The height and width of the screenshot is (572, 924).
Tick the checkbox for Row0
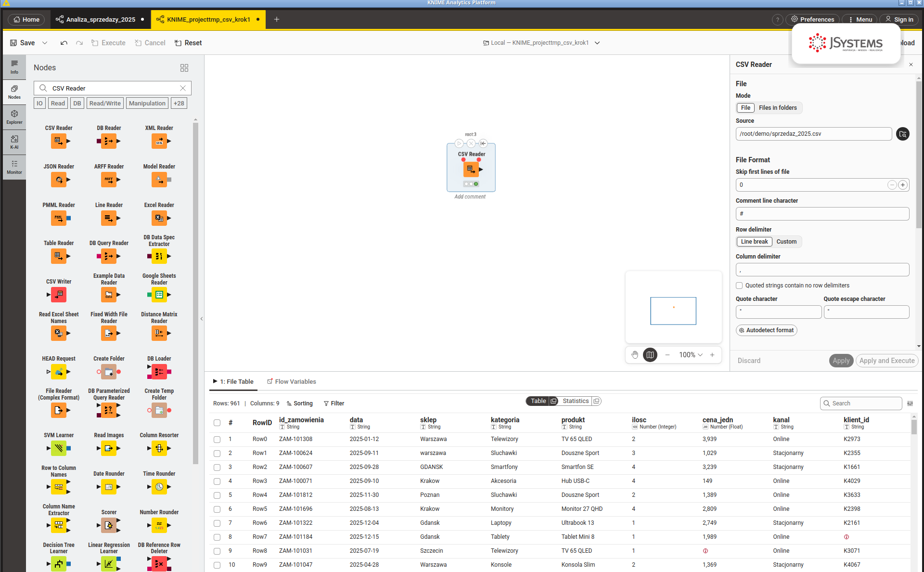[x=217, y=439]
